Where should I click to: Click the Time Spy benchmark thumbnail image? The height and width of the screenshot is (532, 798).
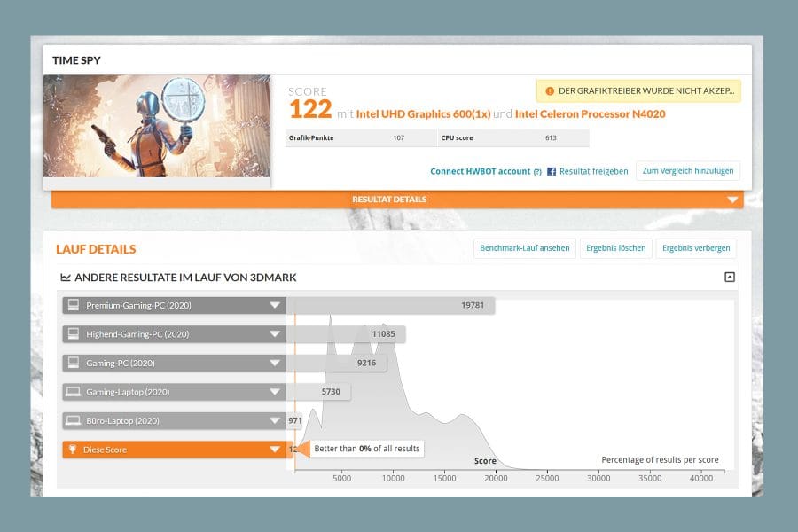tap(157, 126)
